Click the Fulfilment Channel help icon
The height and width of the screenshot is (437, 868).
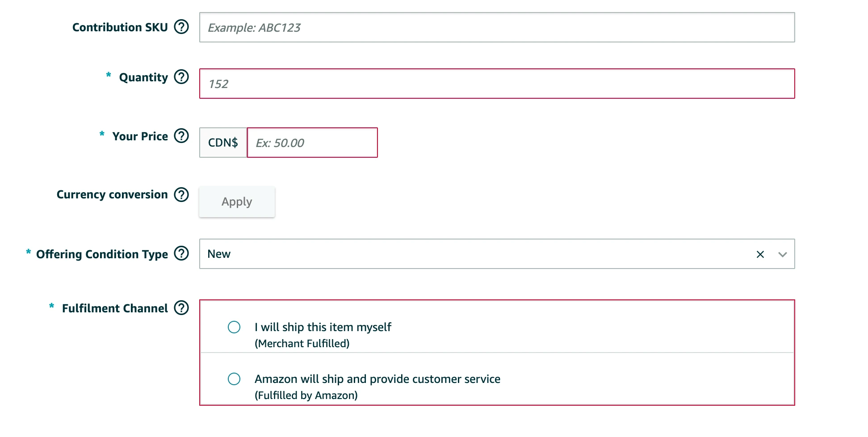pyautogui.click(x=181, y=308)
